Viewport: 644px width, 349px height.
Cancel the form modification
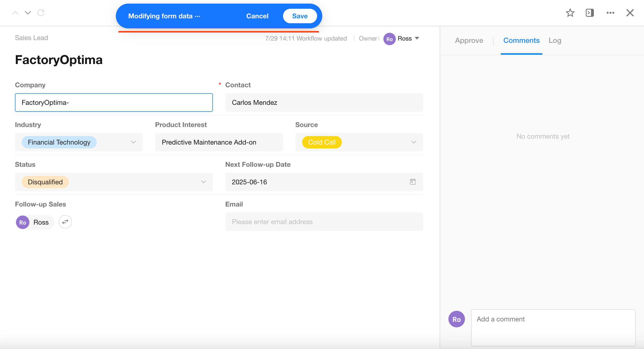click(257, 16)
